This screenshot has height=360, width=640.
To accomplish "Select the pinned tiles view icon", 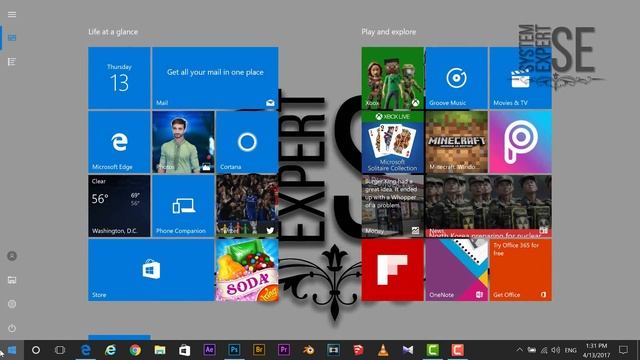I will (x=12, y=38).
